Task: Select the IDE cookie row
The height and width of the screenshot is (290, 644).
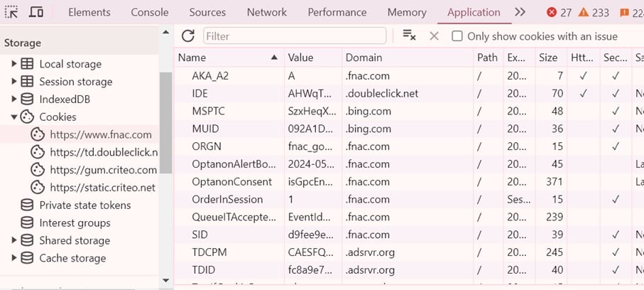Action: pyautogui.click(x=409, y=93)
